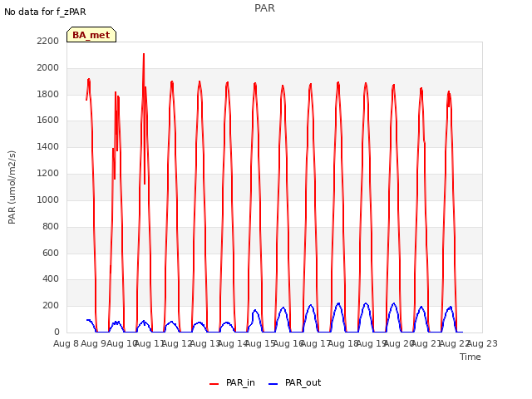532x399 pixels.
Task: Click the BA_met annotation label
Action: click(91, 35)
